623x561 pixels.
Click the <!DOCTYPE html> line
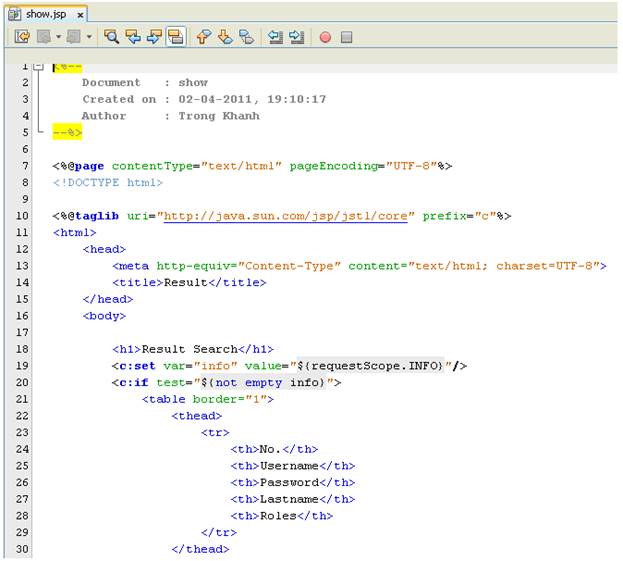click(x=108, y=183)
